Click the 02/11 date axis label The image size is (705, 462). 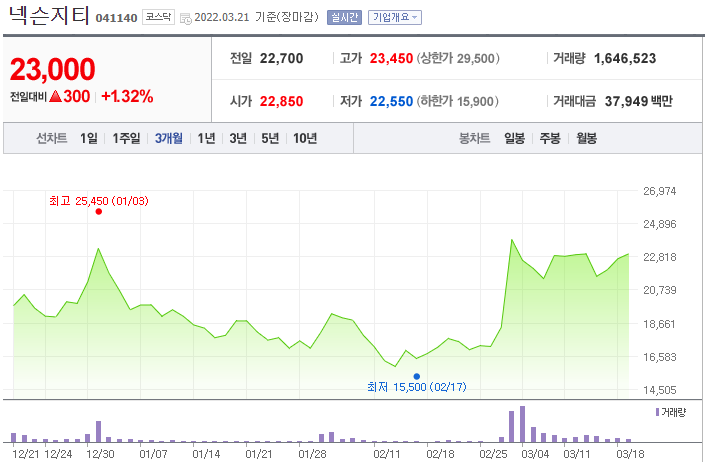pos(387,454)
